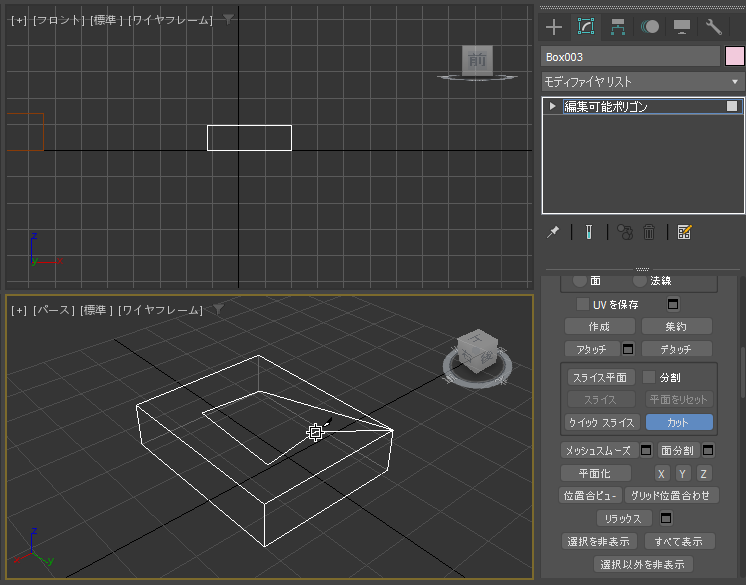Click the 選択以外を非表示 button

click(643, 565)
